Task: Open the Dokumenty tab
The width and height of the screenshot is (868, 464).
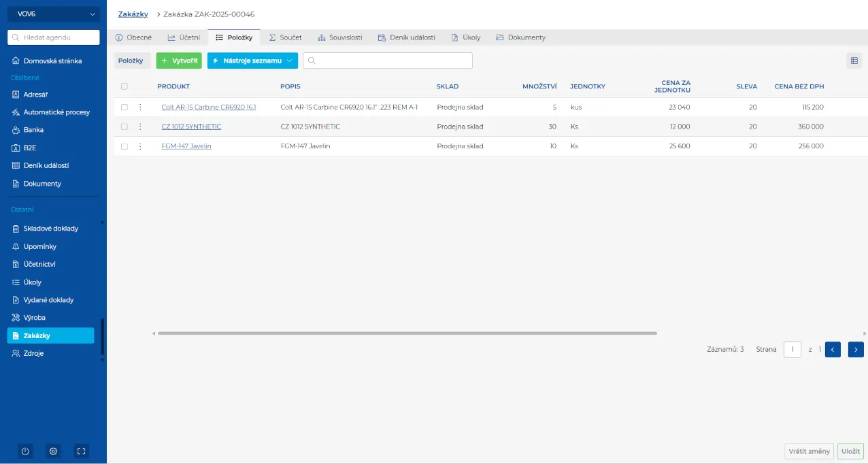Action: click(x=520, y=37)
